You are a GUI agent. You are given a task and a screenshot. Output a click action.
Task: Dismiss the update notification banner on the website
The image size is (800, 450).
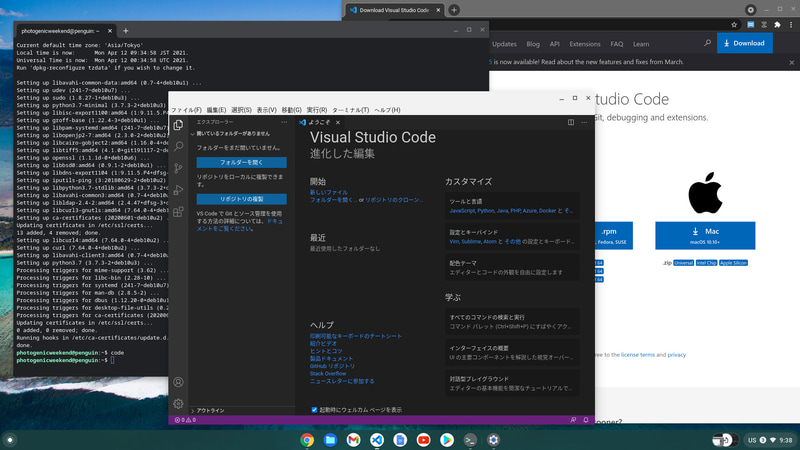(x=791, y=62)
